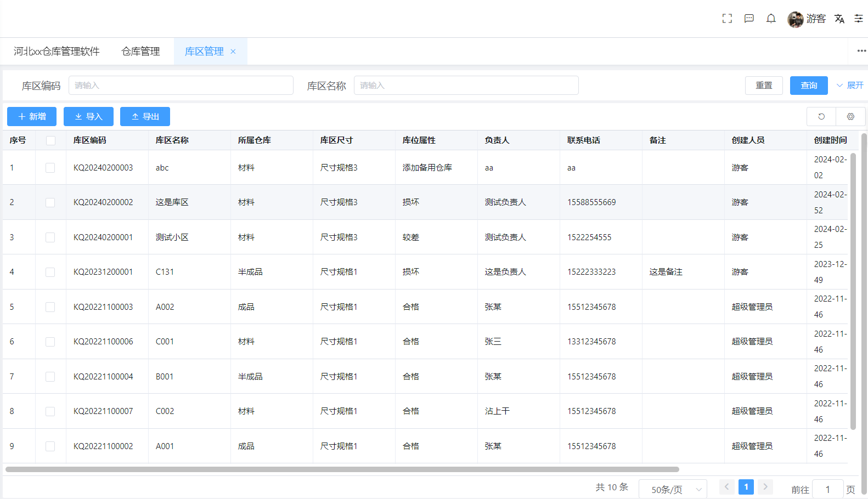Click the 共 10 条 total count
This screenshot has height=499, width=868.
pos(612,487)
